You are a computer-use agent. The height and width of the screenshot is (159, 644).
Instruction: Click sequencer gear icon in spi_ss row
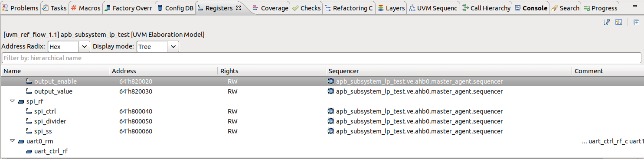click(331, 131)
